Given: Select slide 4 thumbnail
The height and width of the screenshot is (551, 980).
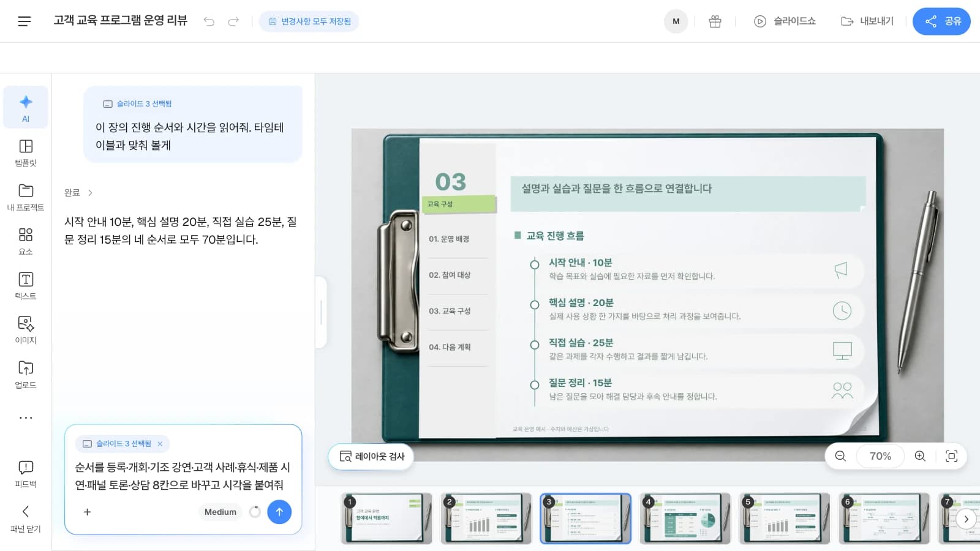Looking at the screenshot, I should [685, 519].
